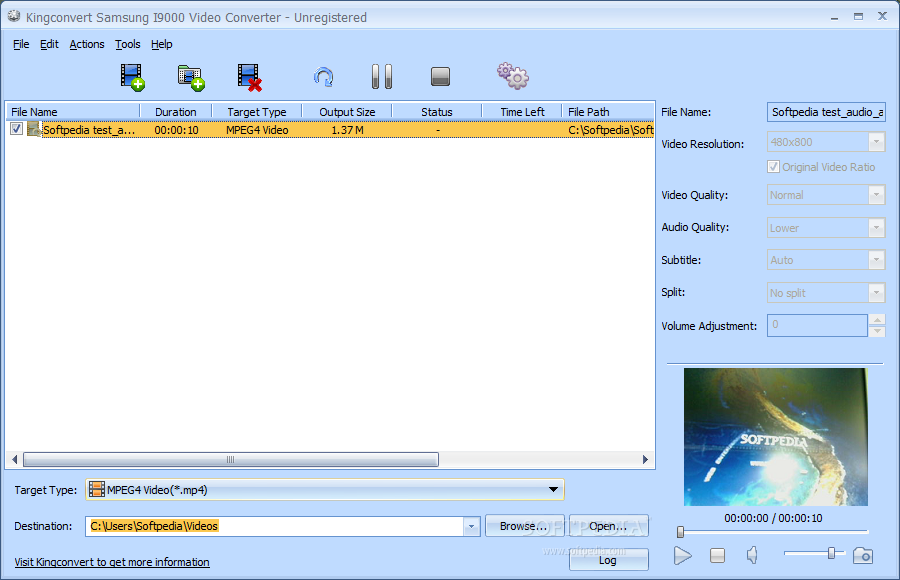Screen dimensions: 900x580
Task: Uncheck the Softpedia test file checkbox
Action: click(17, 129)
